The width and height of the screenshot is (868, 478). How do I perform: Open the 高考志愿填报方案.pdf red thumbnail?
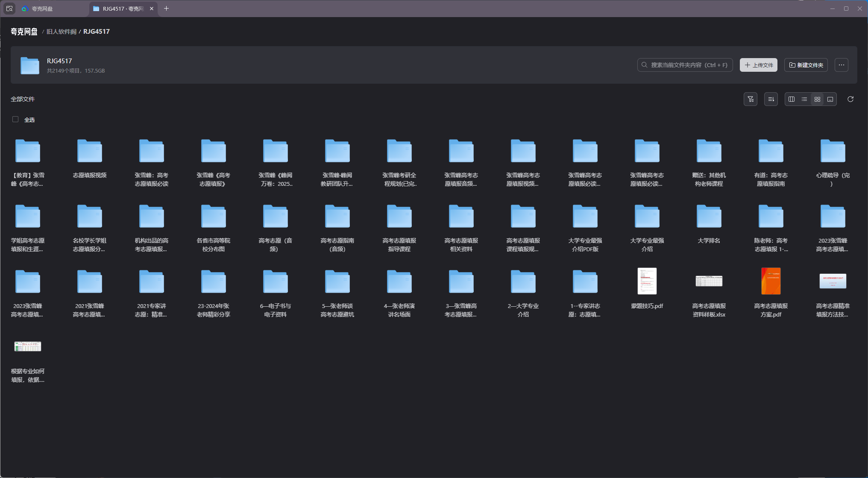pyautogui.click(x=771, y=281)
